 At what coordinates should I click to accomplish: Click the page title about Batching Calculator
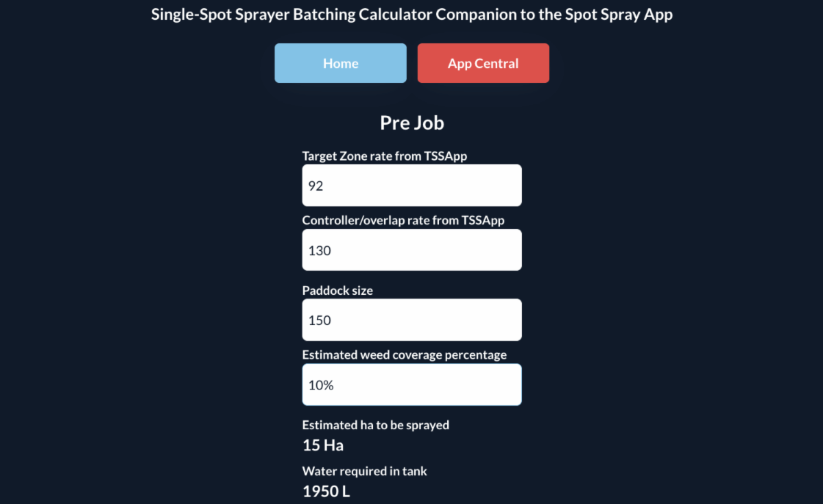[x=411, y=14]
